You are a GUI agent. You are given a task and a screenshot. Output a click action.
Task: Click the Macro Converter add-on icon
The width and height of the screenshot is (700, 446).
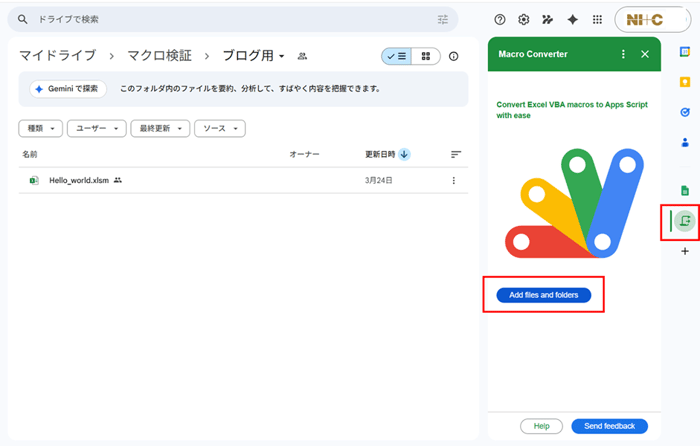685,220
